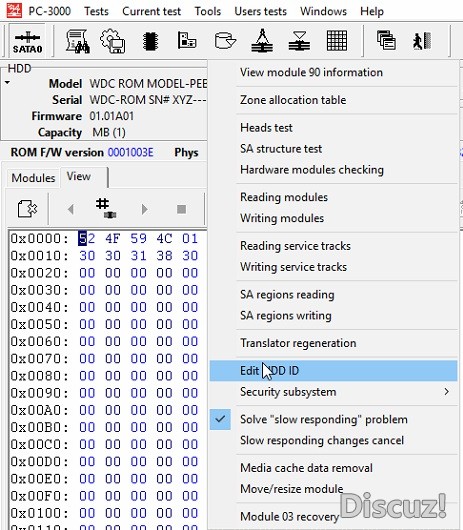Click the puzzle piece module icon
The width and height of the screenshot is (463, 530).
tap(27, 209)
